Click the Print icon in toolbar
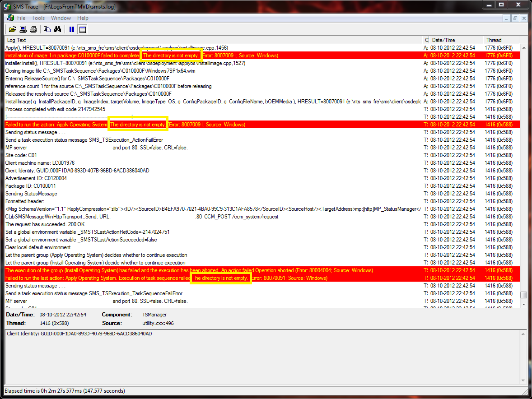532x399 pixels. coord(33,29)
